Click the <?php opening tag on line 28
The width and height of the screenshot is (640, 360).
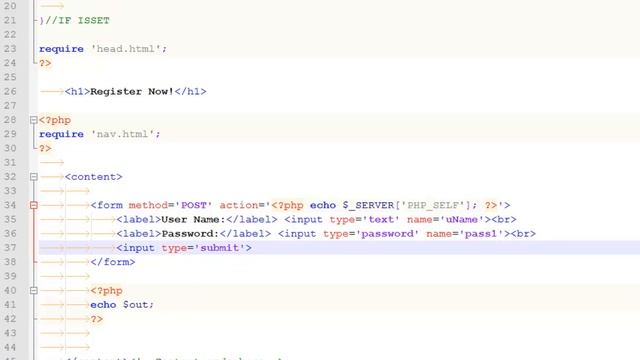tap(55, 120)
